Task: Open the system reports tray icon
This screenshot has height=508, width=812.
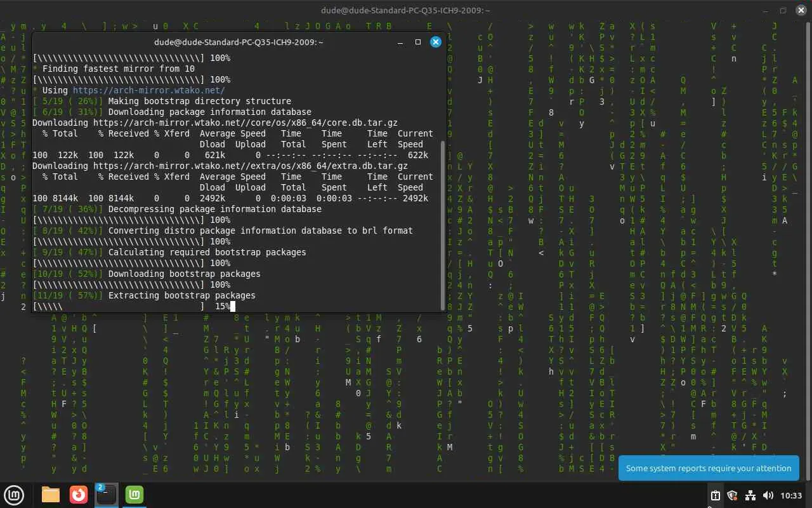Action: click(x=715, y=495)
